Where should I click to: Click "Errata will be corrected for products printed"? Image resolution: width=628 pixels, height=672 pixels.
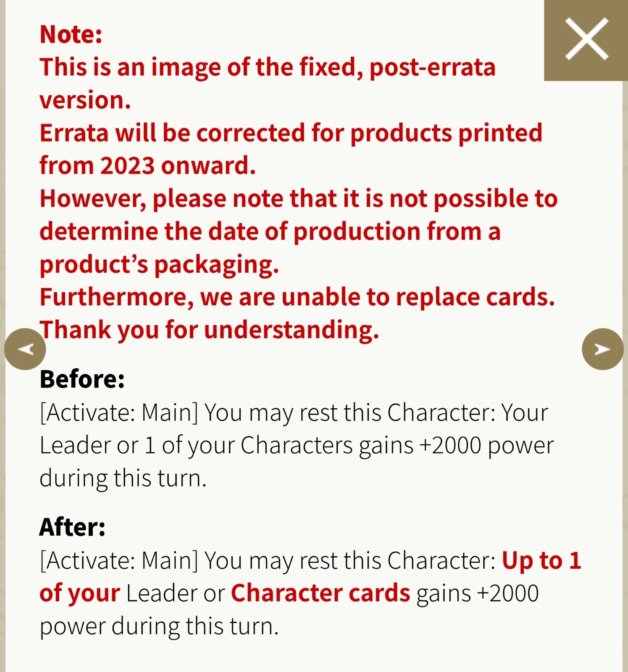click(291, 133)
